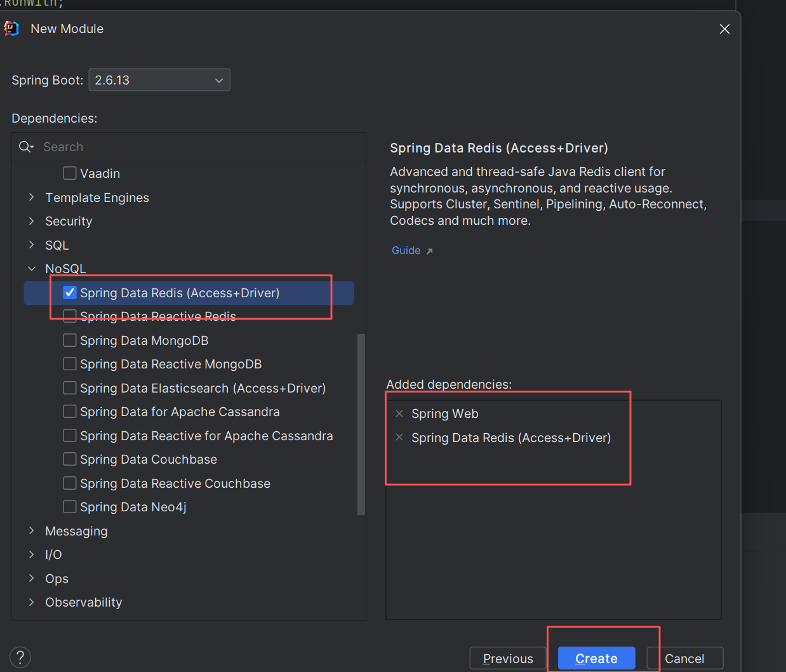Select the Security category label
The image size is (786, 672).
point(69,221)
